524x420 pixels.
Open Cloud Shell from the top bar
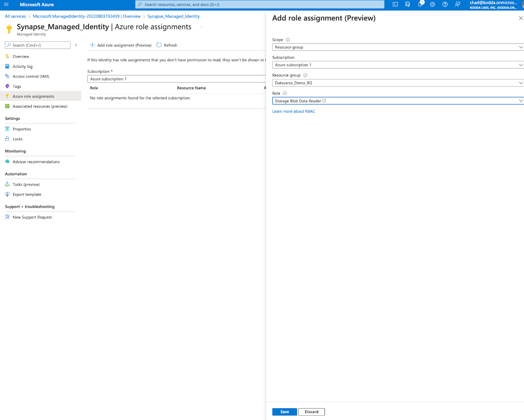pyautogui.click(x=395, y=5)
